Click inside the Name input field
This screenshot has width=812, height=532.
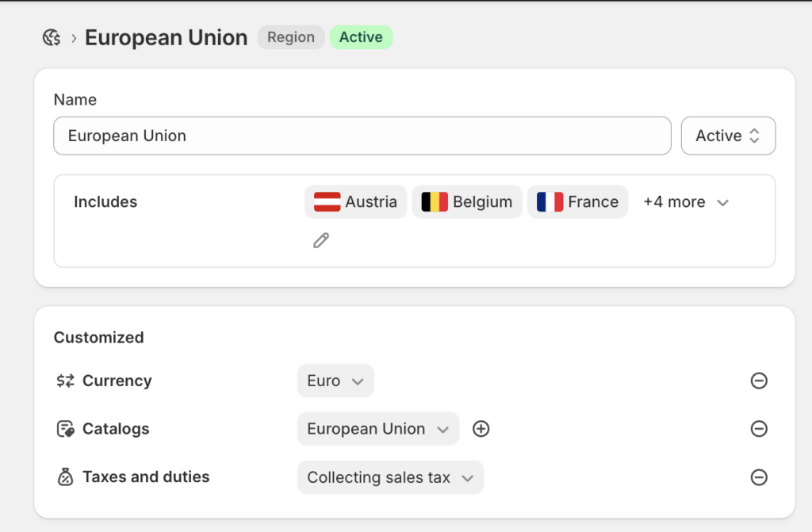[362, 136]
